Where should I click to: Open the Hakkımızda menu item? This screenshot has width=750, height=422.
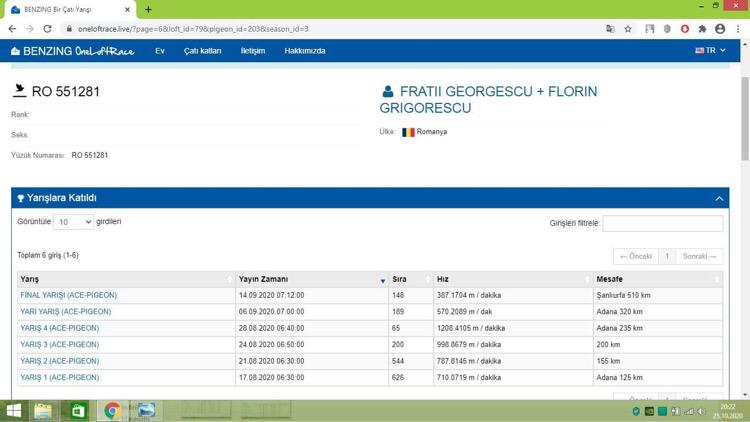[x=305, y=51]
